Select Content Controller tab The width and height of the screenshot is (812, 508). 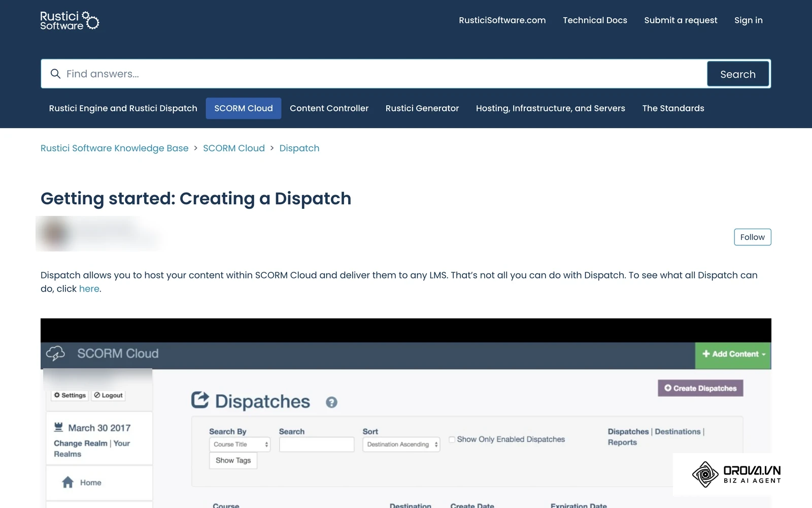[x=329, y=108]
